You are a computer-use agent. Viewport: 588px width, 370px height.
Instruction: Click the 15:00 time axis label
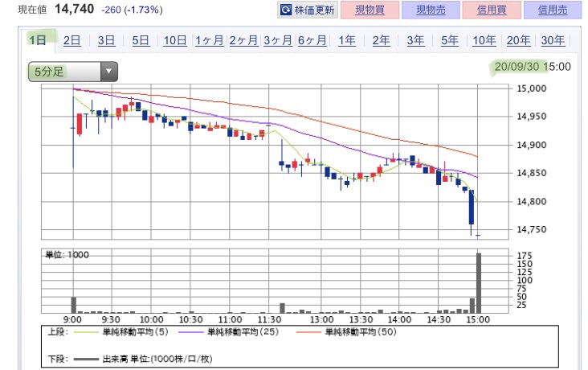(478, 319)
